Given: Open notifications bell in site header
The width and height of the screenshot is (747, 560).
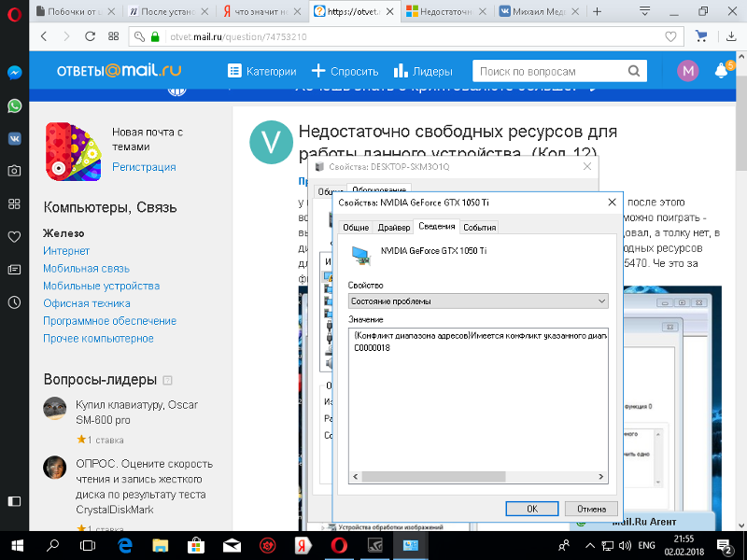Looking at the screenshot, I should click(721, 71).
